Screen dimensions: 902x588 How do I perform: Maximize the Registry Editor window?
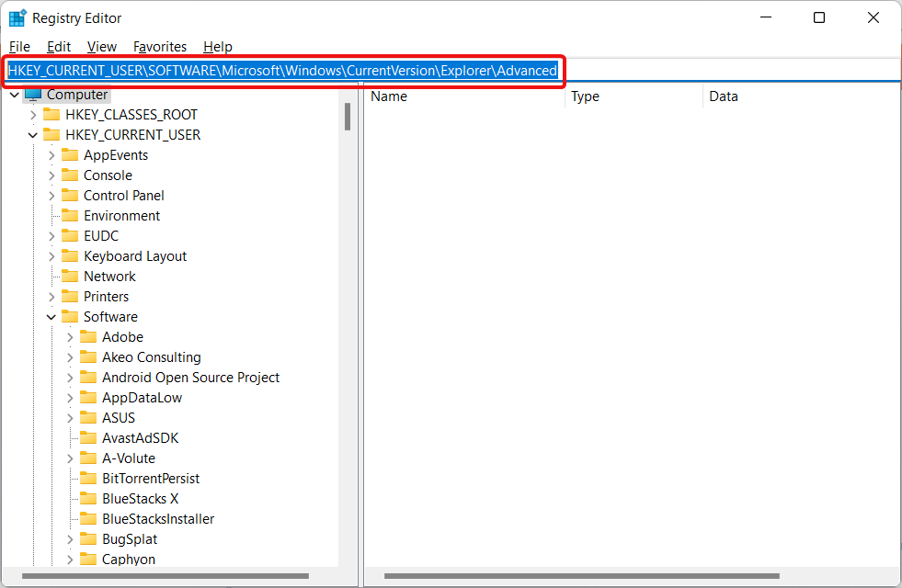(819, 17)
